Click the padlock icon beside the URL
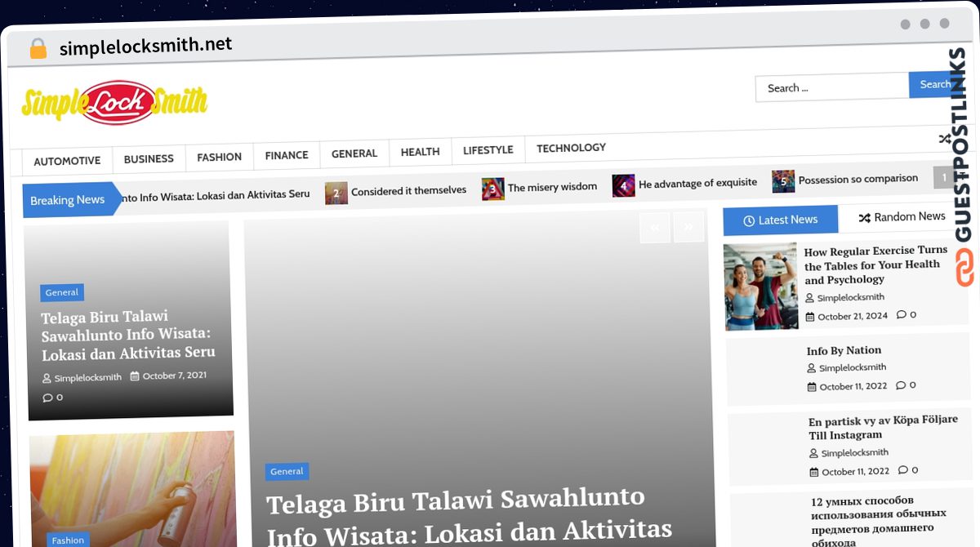This screenshot has height=547, width=980. click(38, 48)
